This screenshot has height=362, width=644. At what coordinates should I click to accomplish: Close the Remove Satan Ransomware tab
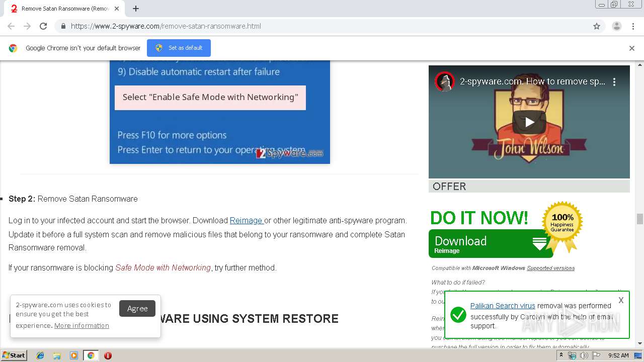click(x=117, y=9)
